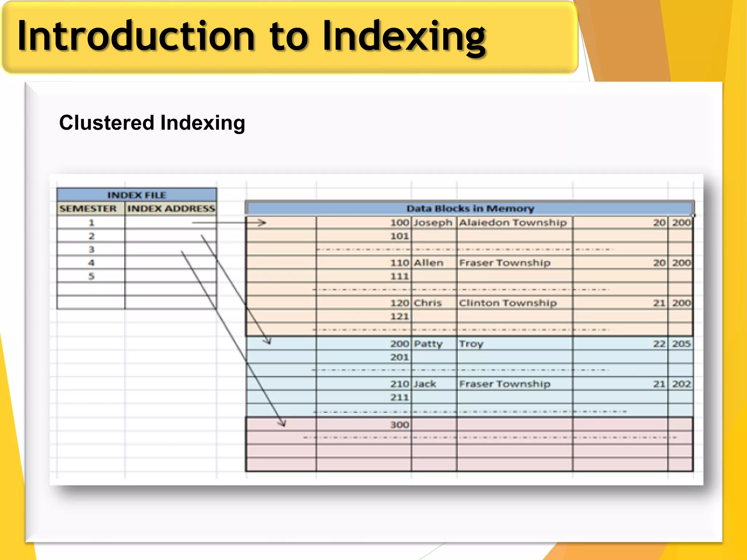Click semester value 4 in index file
This screenshot has height=560, width=747.
click(x=91, y=262)
